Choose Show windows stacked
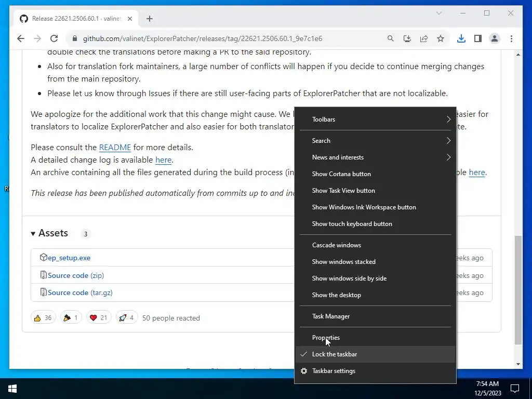This screenshot has height=399, width=532. point(375,262)
